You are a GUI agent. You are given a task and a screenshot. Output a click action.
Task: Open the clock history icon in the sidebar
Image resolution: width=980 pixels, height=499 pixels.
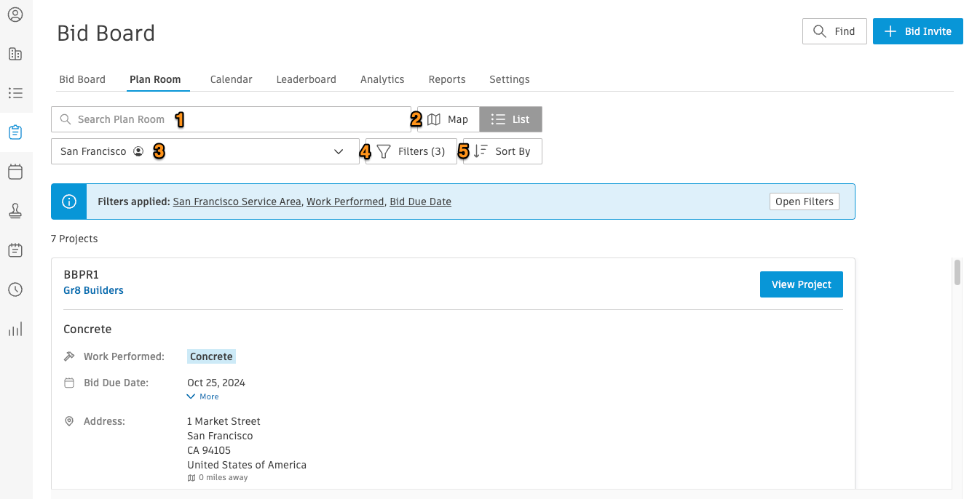[x=15, y=290]
